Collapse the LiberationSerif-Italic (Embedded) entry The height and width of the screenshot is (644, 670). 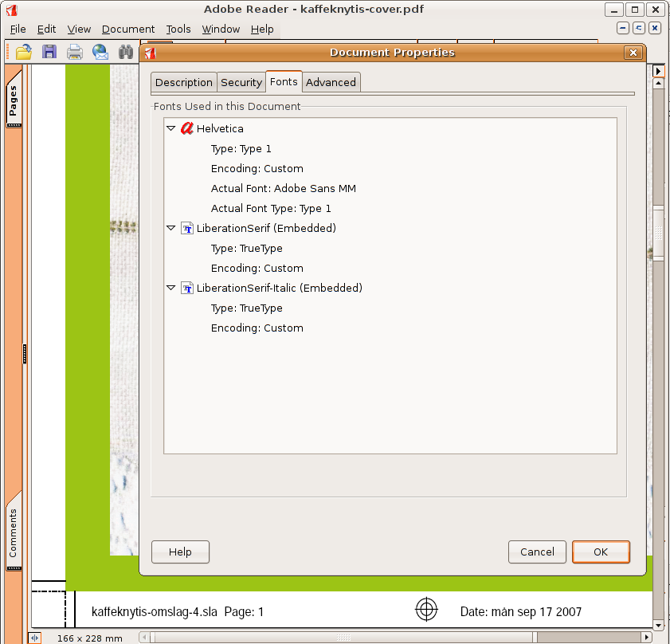click(x=170, y=288)
